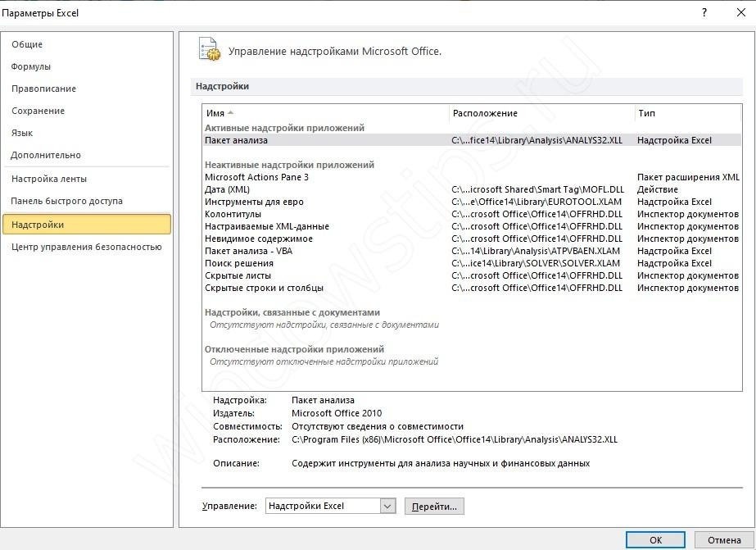This screenshot has height=550, width=756.
Task: Click the Отмена button
Action: 724,540
